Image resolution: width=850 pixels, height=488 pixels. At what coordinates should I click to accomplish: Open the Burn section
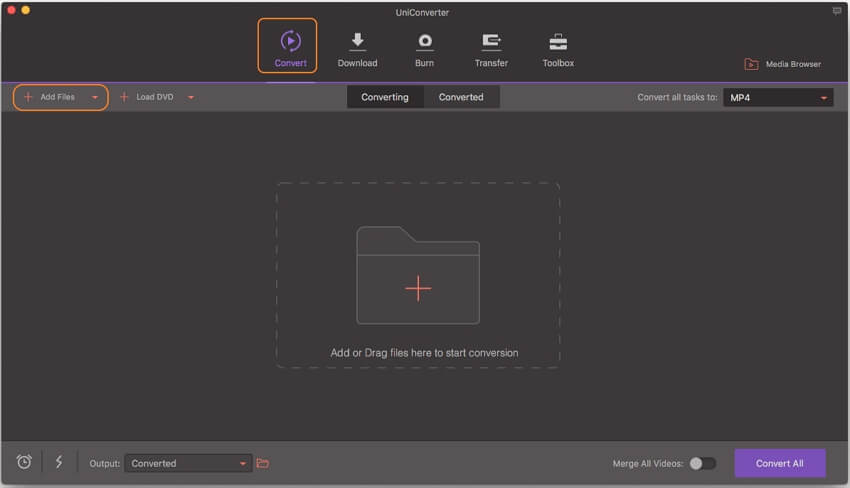click(424, 49)
